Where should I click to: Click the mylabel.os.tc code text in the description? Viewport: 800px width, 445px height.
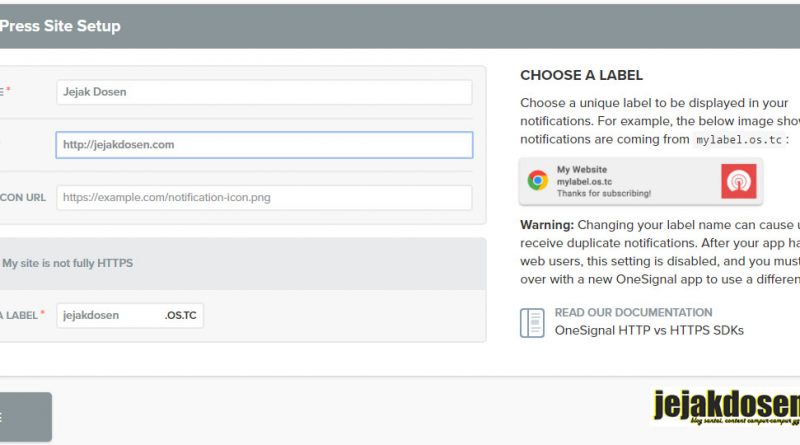click(739, 140)
